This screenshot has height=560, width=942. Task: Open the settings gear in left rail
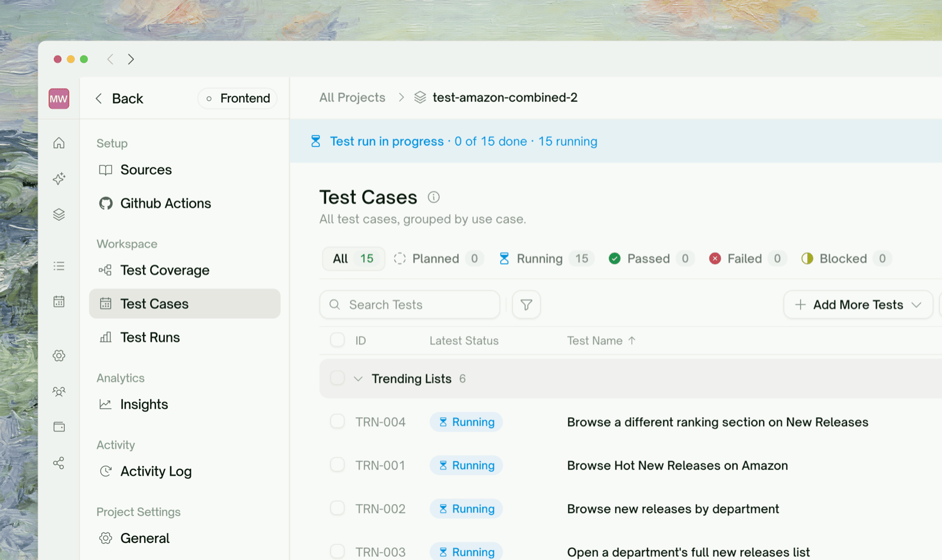[x=59, y=355]
